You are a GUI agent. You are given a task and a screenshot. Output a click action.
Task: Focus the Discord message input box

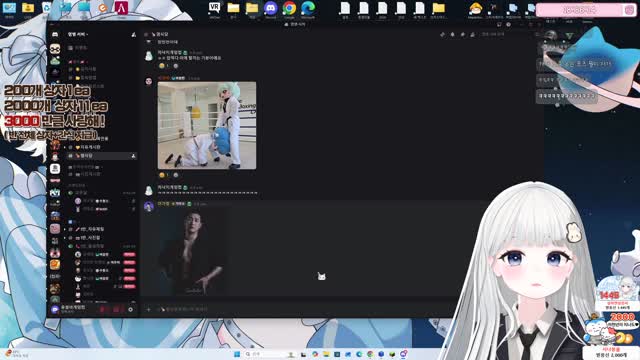302,309
